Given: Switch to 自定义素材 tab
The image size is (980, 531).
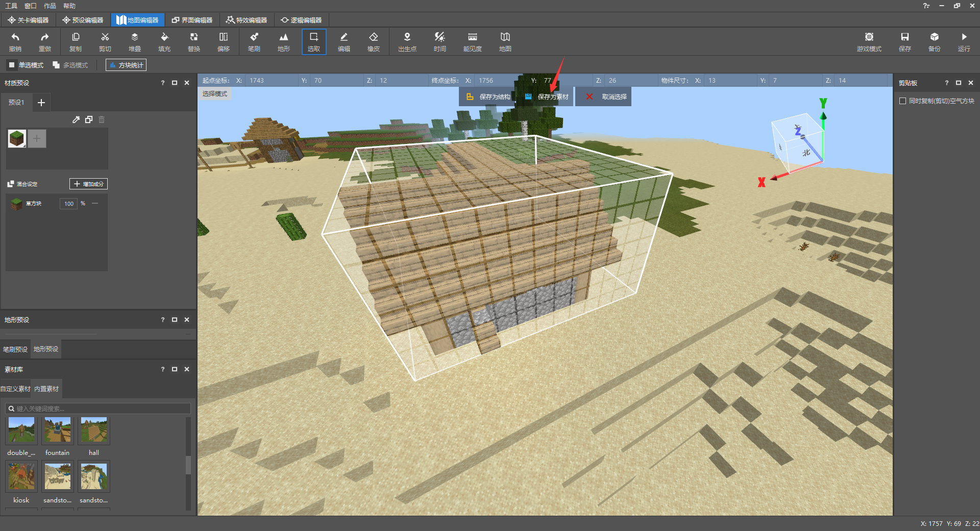Looking at the screenshot, I should tap(15, 389).
